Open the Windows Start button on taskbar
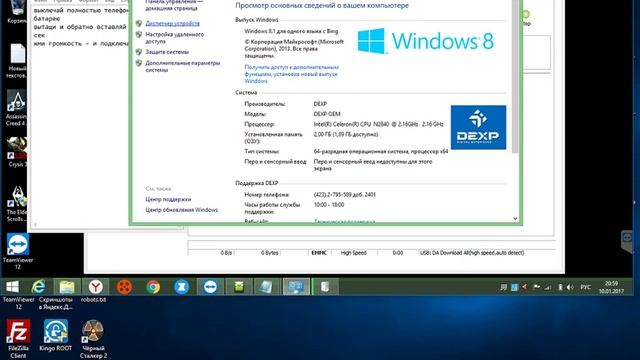640x360 pixels. click(12, 287)
